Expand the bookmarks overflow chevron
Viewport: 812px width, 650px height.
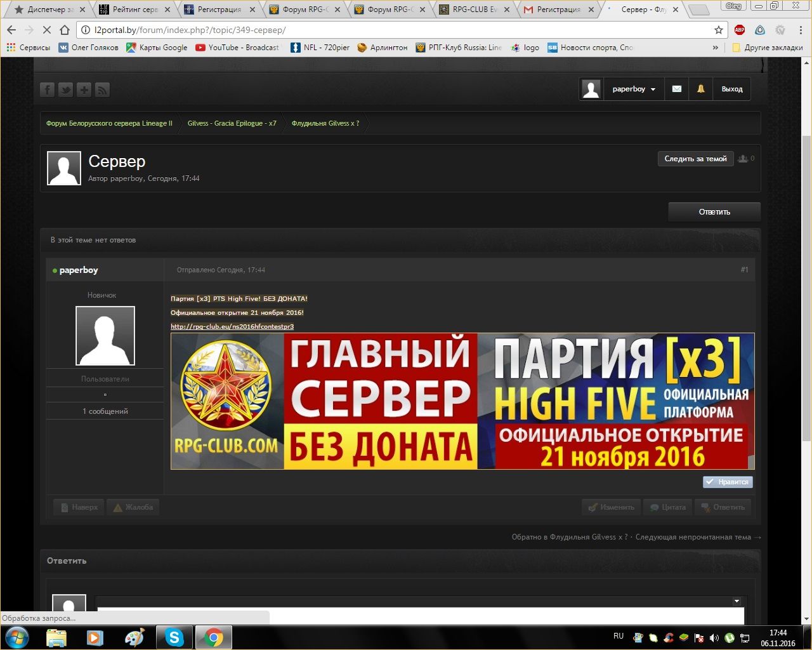pyautogui.click(x=716, y=48)
